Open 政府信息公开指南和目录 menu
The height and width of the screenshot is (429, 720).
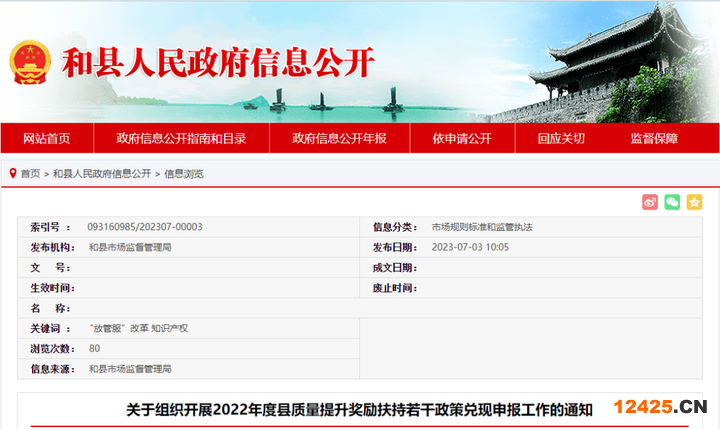point(181,138)
